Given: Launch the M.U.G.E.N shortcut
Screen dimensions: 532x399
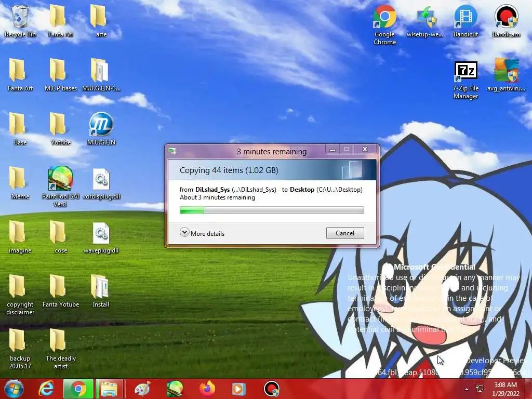Looking at the screenshot, I should tap(101, 129).
